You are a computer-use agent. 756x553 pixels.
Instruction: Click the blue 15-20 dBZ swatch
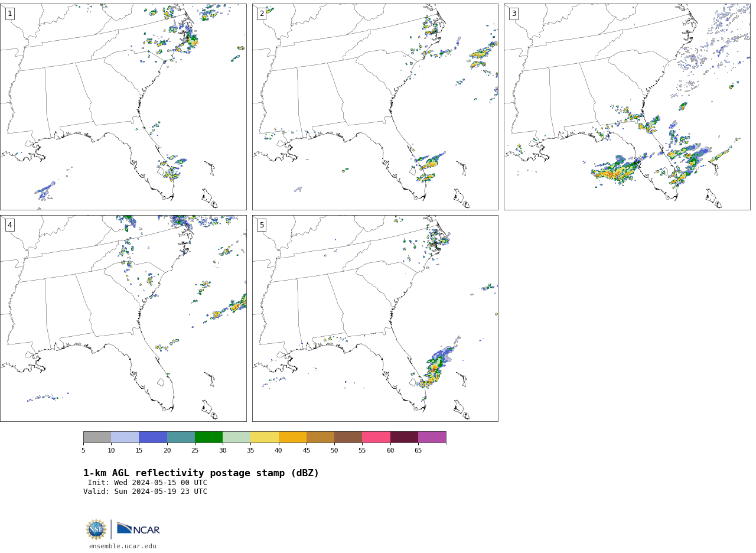(153, 437)
